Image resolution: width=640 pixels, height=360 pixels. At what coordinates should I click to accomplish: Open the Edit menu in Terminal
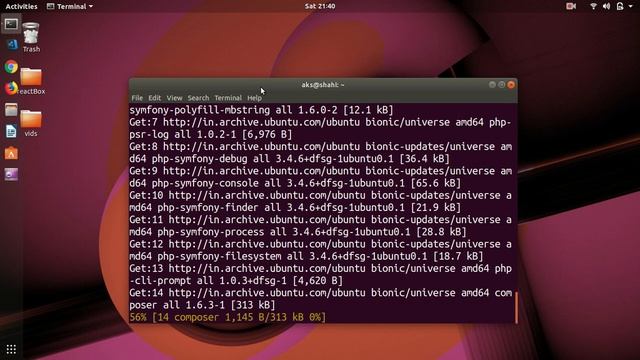click(154, 98)
